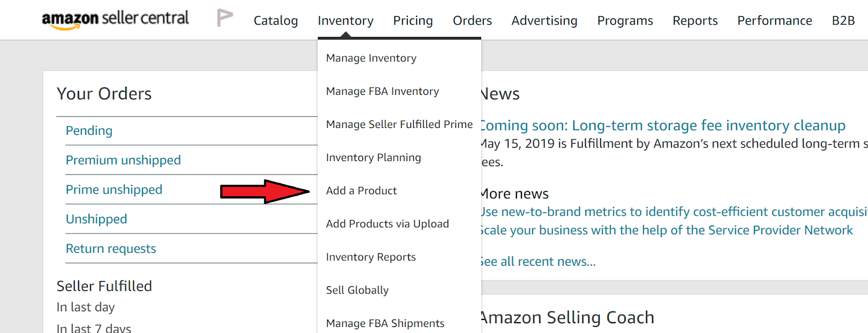Open Pending orders link

coord(89,131)
